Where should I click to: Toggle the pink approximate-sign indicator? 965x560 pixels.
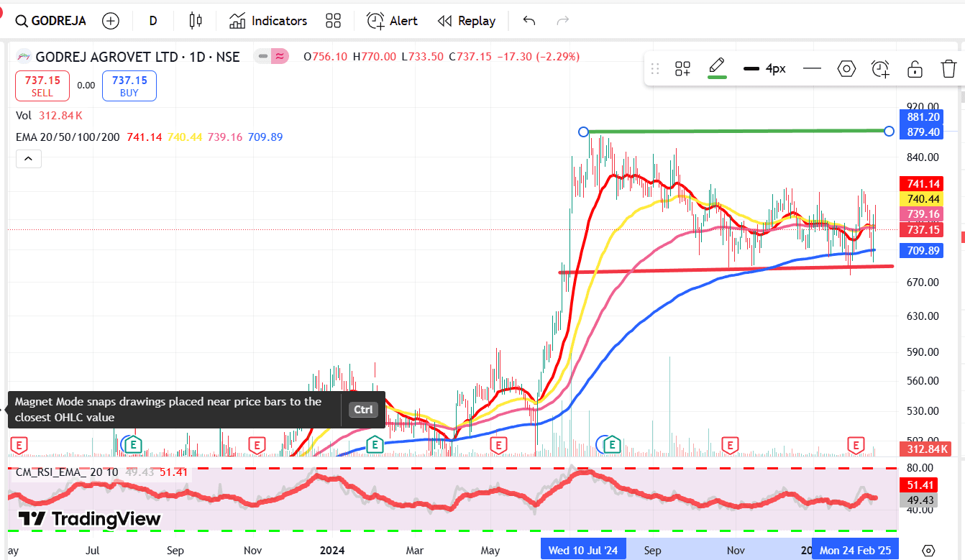click(x=280, y=56)
